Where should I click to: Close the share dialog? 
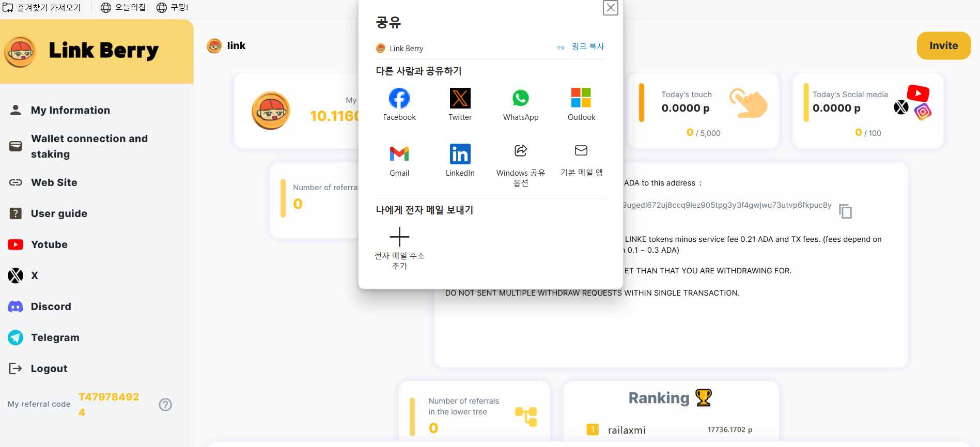pos(611,8)
